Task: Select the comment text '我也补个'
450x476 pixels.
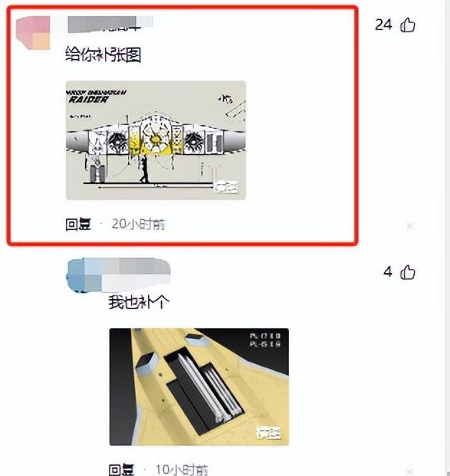Action: click(x=139, y=302)
